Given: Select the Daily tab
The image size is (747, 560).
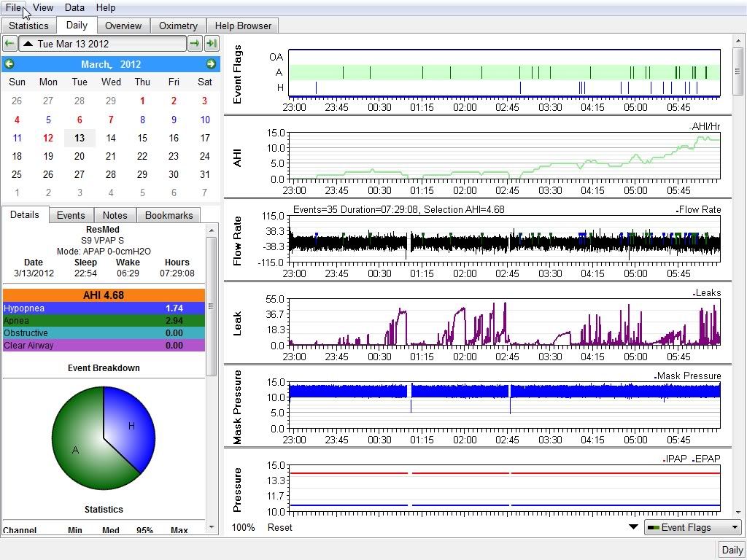Looking at the screenshot, I should (77, 26).
